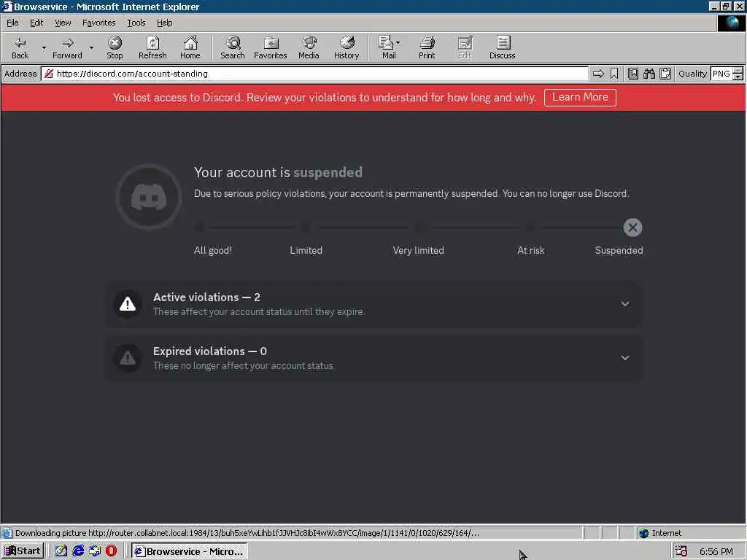Open the Edit menu

[36, 23]
